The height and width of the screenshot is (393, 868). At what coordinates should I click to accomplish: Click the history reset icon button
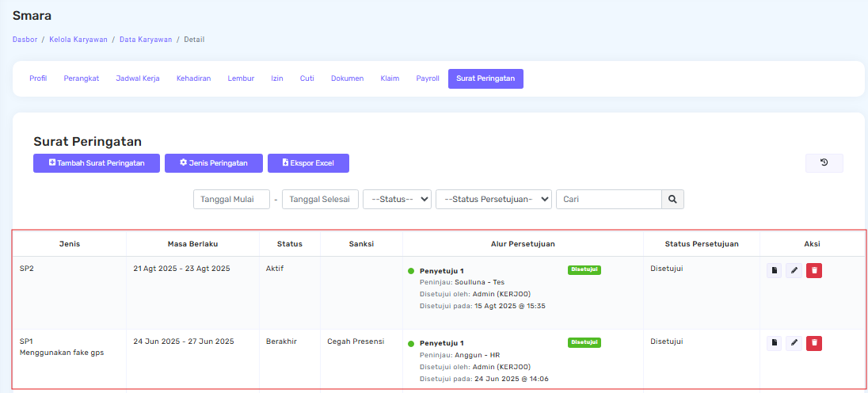pos(824,163)
